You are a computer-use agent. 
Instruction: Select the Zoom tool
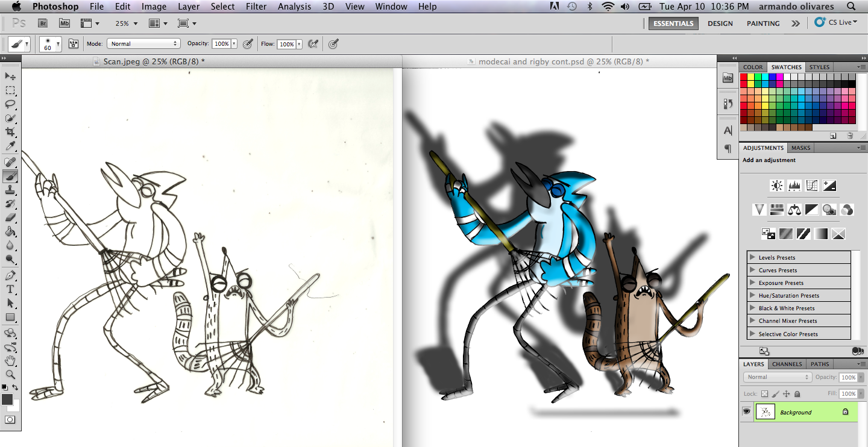10,374
